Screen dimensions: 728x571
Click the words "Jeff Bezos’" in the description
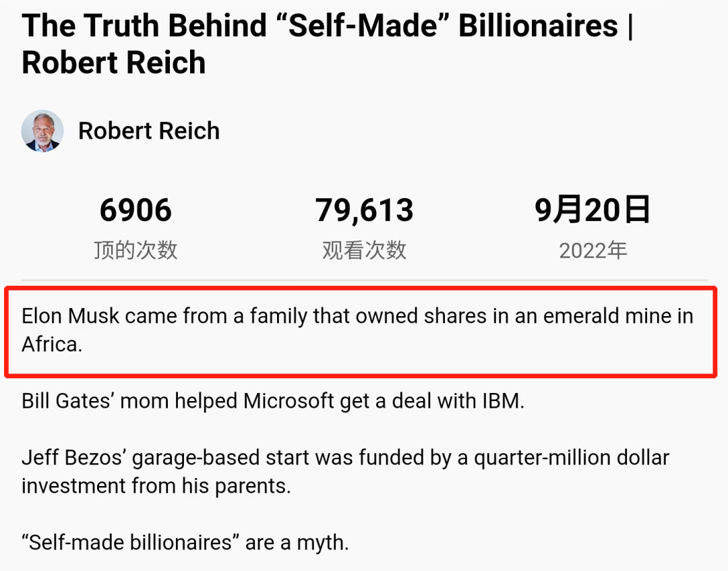[x=73, y=458]
